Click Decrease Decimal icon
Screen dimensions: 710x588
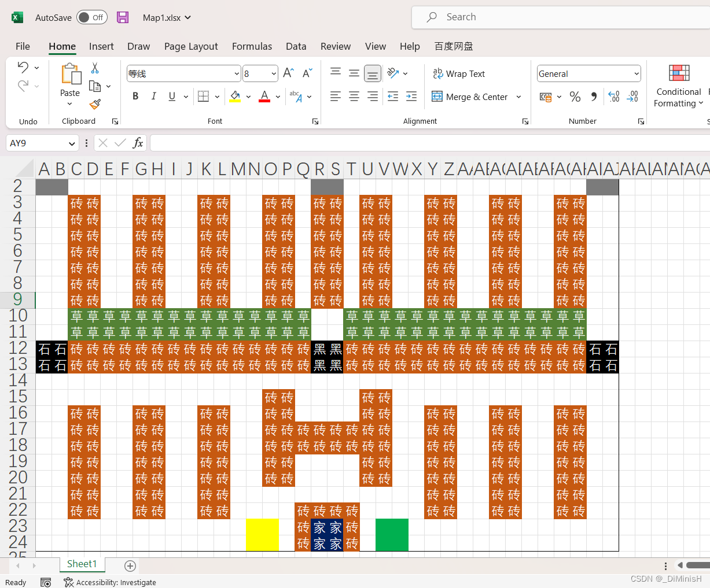[632, 97]
